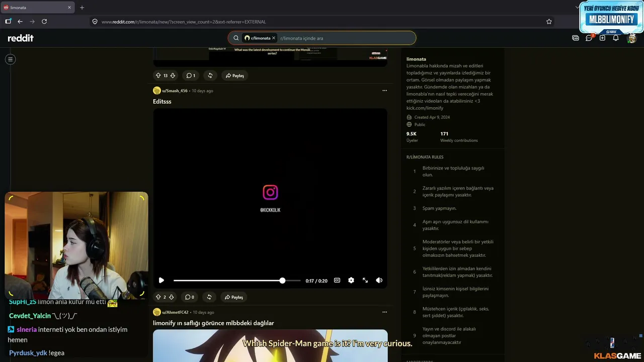Click the R/LİMONATA RULES heading
The image size is (644, 362).
[x=425, y=157]
